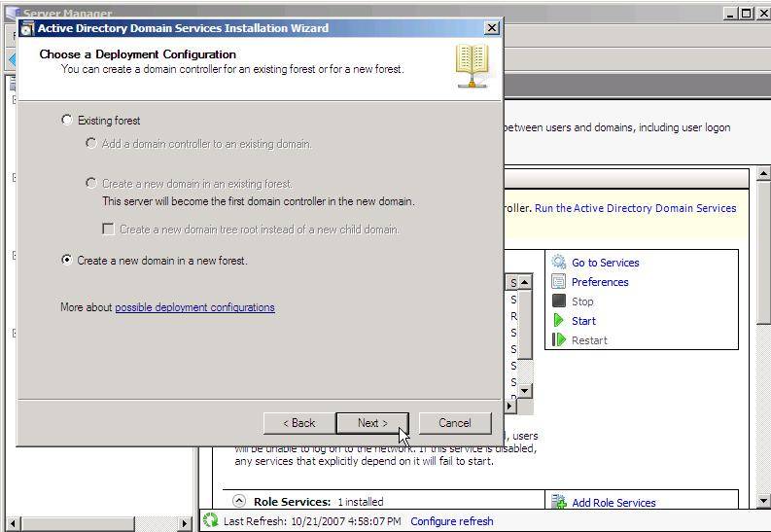Click left pane horizontal scroll left arrow
Screen dimensions: 771x532
point(14,523)
